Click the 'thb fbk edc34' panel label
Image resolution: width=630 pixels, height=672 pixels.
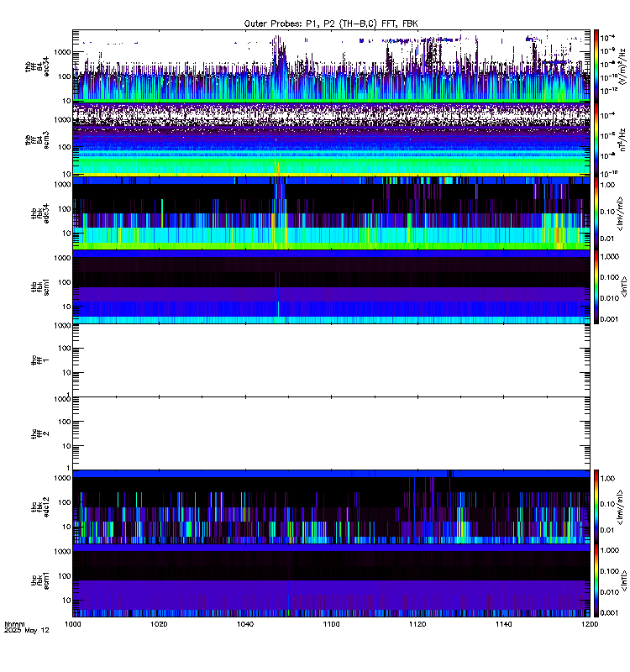click(x=40, y=213)
